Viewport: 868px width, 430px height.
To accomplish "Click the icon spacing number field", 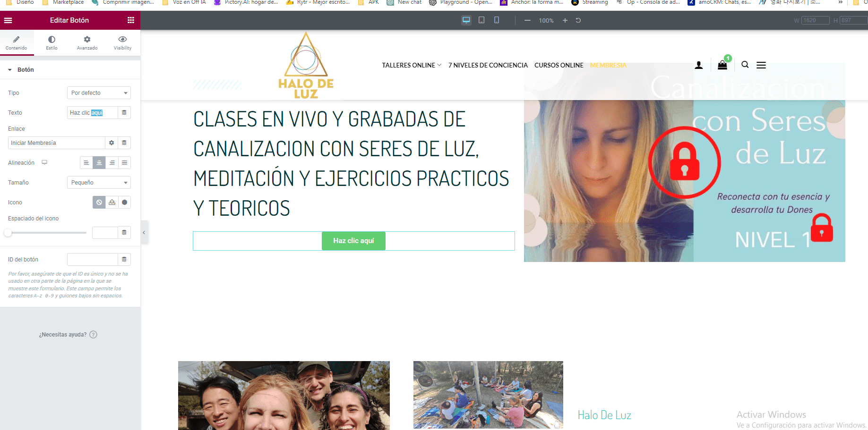I will (x=105, y=233).
